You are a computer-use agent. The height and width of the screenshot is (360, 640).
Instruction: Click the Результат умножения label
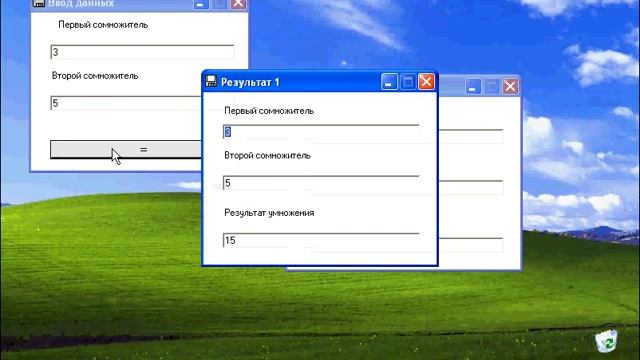pyautogui.click(x=269, y=213)
